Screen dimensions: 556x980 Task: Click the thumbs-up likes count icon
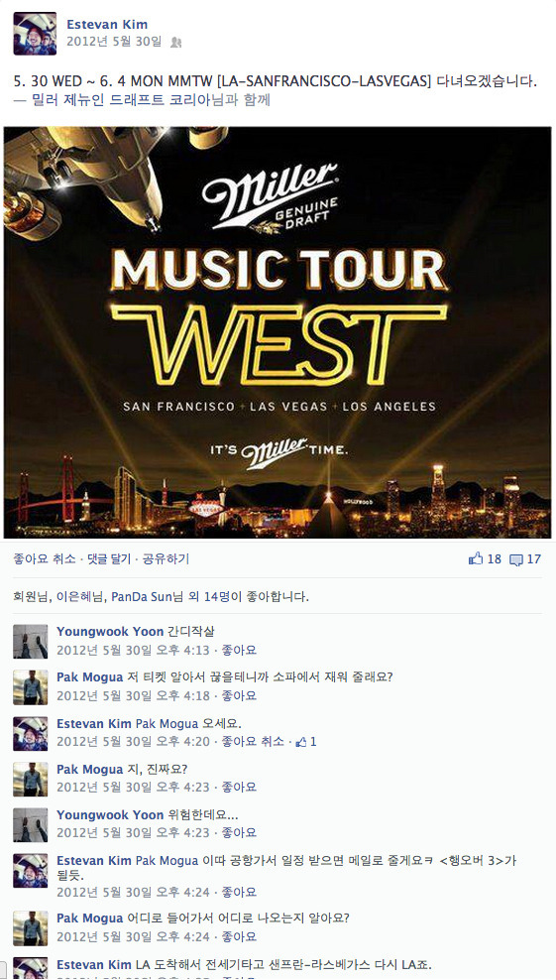[x=476, y=558]
